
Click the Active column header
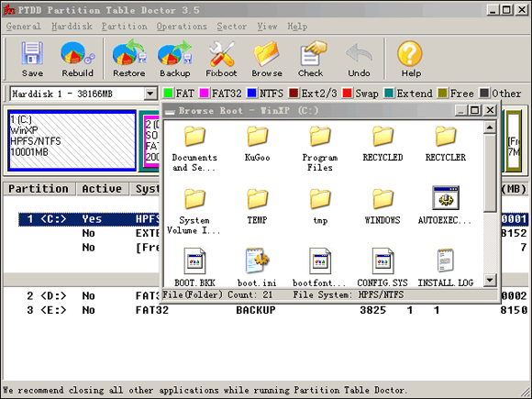pos(102,189)
